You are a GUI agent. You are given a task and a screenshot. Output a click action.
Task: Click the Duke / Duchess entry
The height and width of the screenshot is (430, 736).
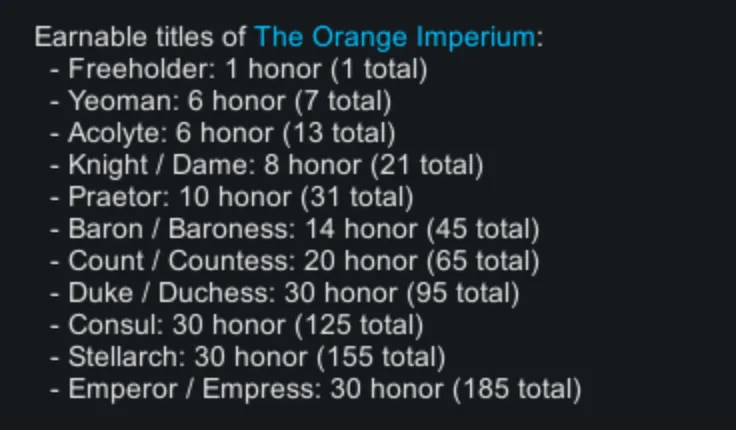click(293, 293)
